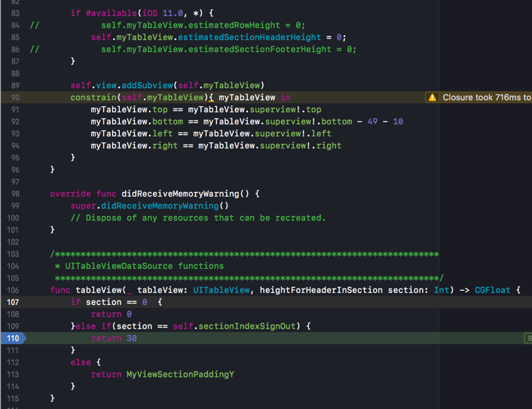The width and height of the screenshot is (532, 409).
Task: Click 'myTableView.top' on line 91
Action: [129, 109]
